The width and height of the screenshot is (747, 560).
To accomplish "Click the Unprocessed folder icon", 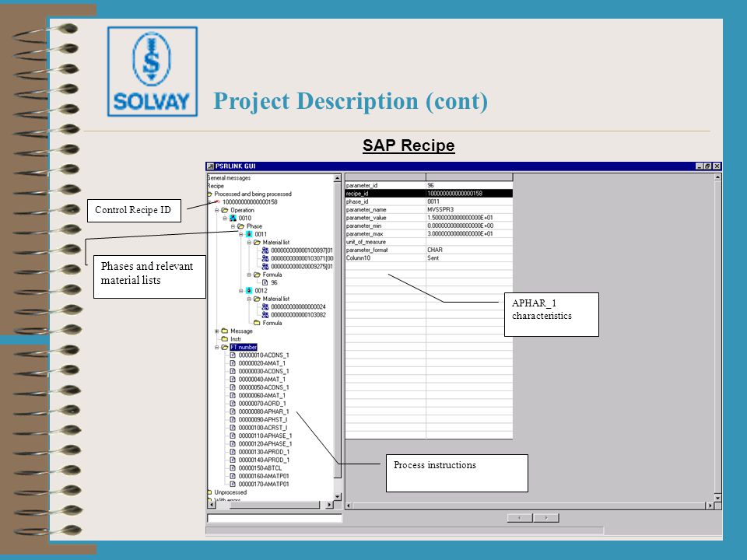I will point(209,492).
